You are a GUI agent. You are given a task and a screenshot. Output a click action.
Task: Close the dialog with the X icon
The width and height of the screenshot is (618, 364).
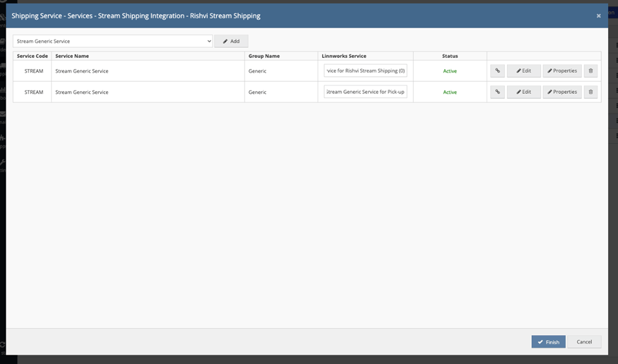coord(598,16)
